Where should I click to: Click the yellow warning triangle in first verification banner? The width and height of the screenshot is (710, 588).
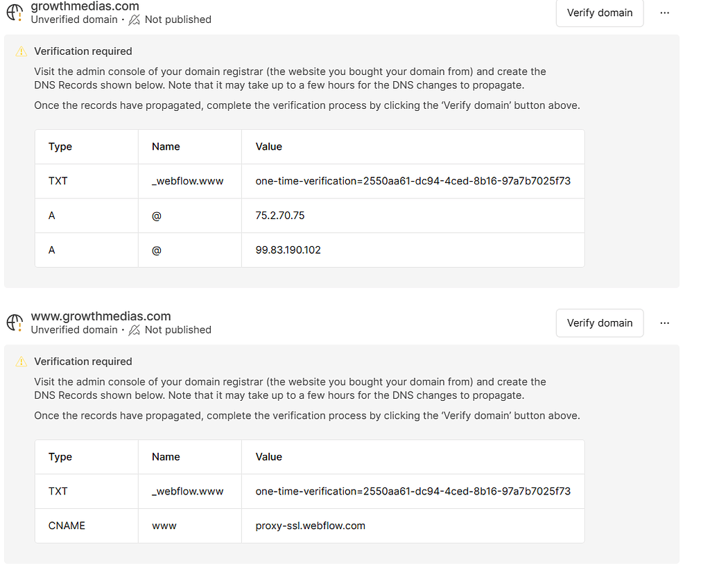click(x=20, y=51)
